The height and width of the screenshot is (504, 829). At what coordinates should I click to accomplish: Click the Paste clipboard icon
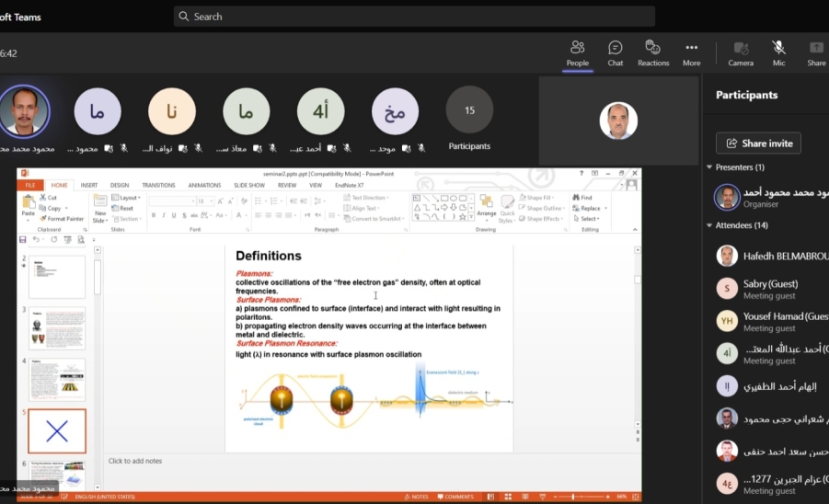(x=28, y=201)
